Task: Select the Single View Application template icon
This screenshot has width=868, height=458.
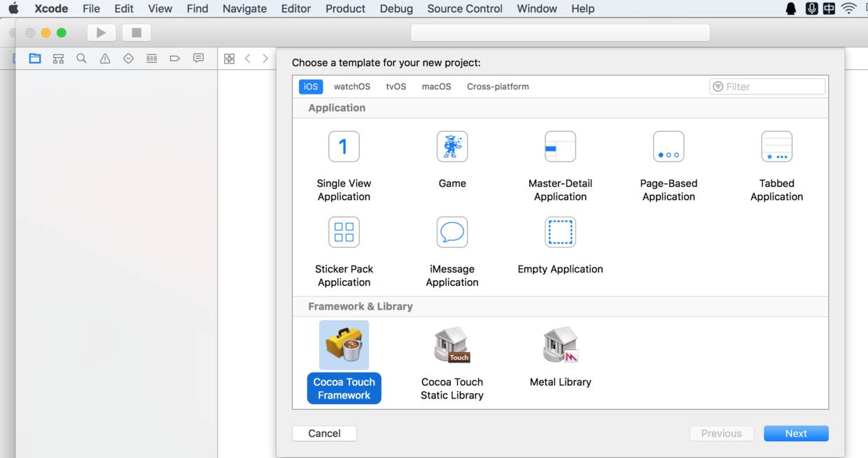Action: point(344,146)
